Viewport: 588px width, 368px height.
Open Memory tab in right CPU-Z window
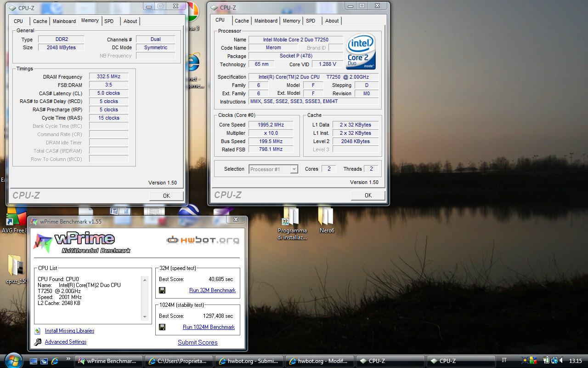[292, 21]
